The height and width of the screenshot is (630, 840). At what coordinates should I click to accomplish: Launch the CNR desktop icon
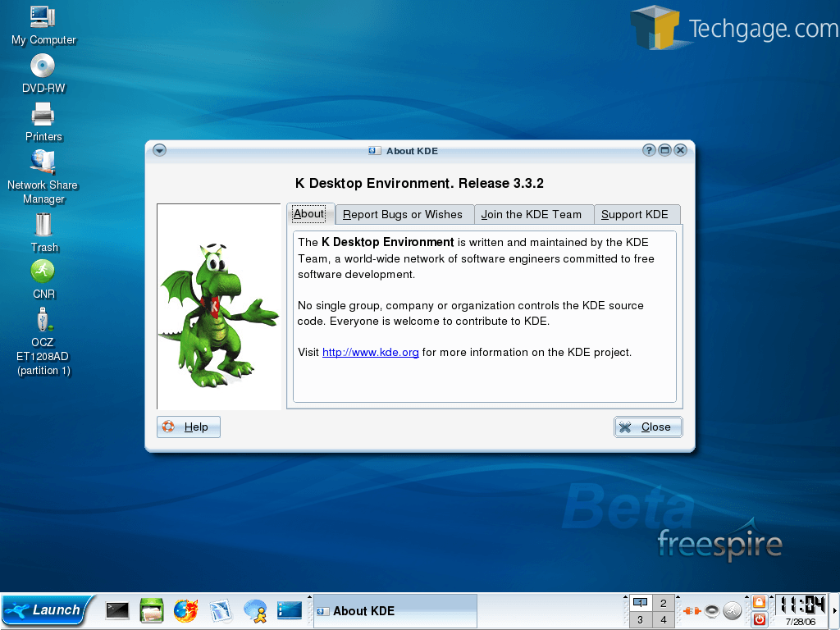[43, 279]
